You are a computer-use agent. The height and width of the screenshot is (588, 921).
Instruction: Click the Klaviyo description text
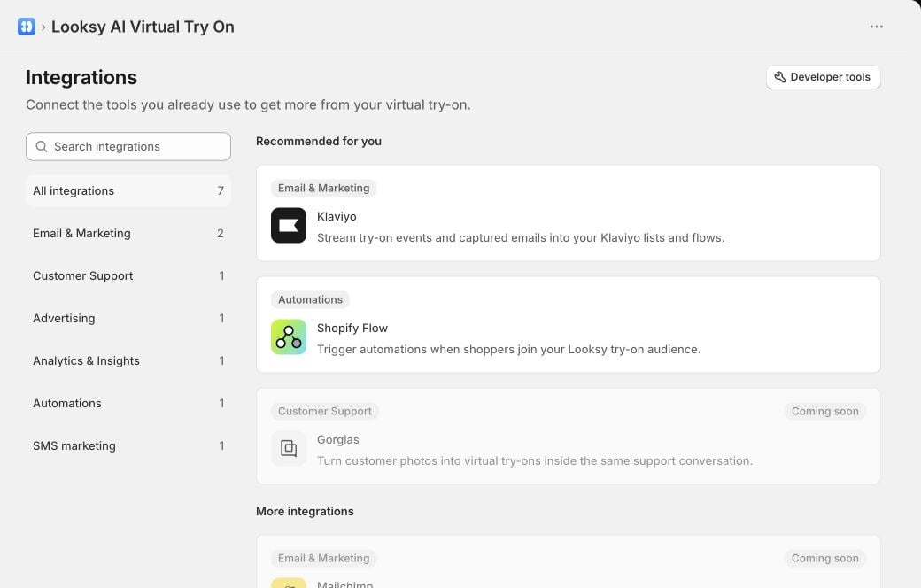point(521,238)
